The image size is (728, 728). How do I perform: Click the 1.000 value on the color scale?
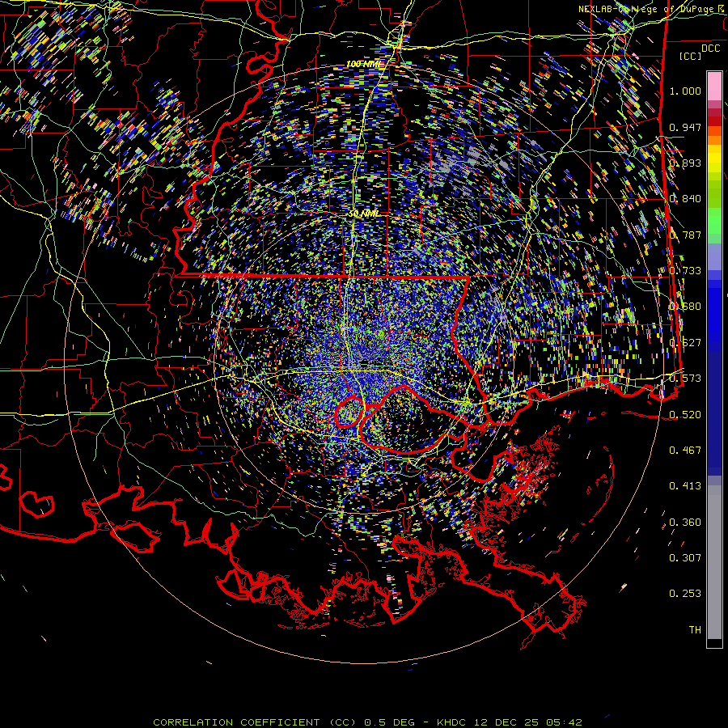point(685,91)
